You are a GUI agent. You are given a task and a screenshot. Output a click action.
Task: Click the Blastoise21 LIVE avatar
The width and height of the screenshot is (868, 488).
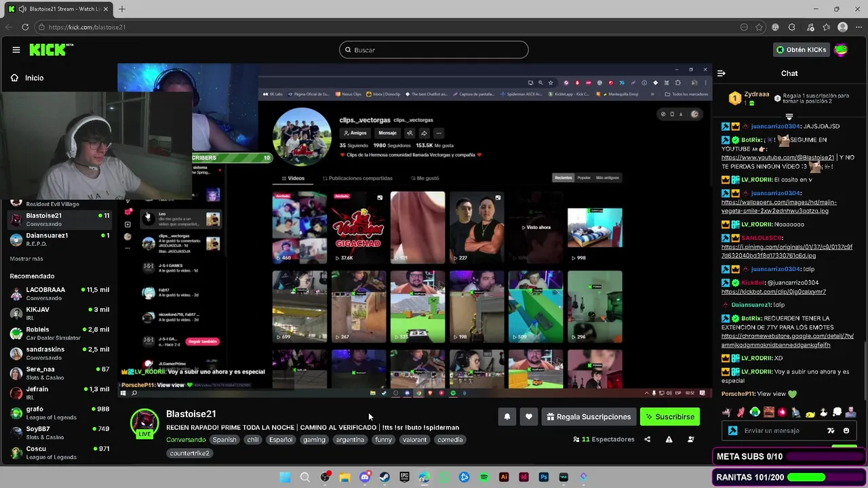144,424
